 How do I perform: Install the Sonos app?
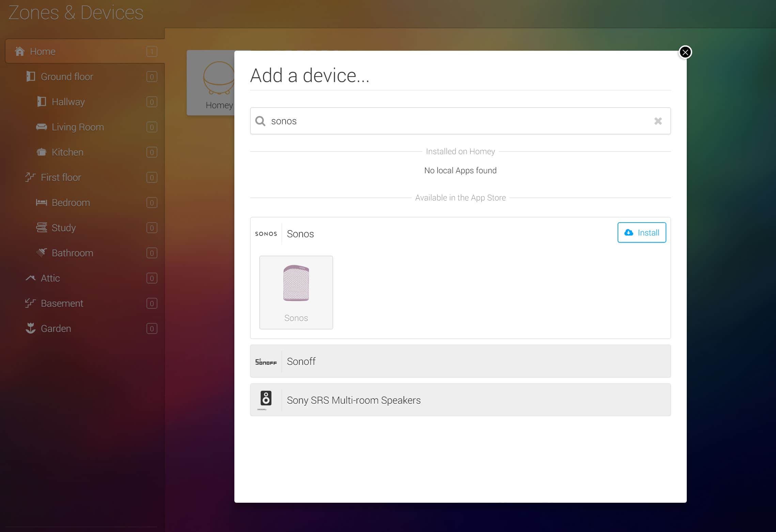point(641,232)
